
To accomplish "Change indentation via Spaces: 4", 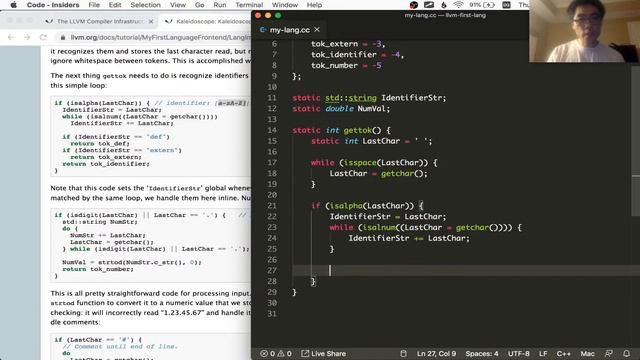I will [482, 353].
